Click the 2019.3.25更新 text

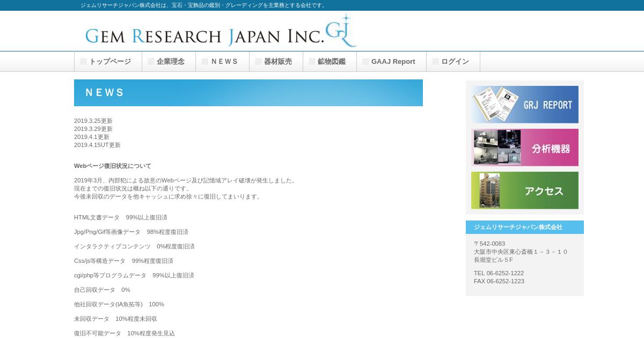tap(93, 121)
